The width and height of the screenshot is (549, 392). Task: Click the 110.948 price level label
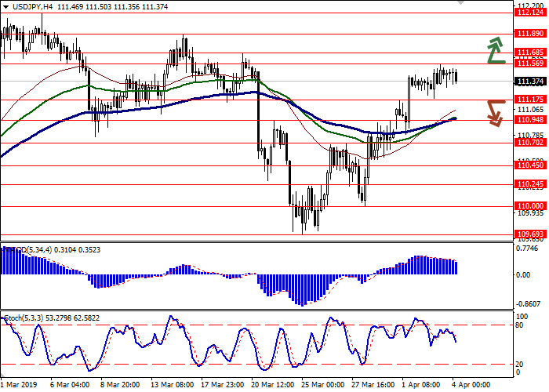pos(530,120)
